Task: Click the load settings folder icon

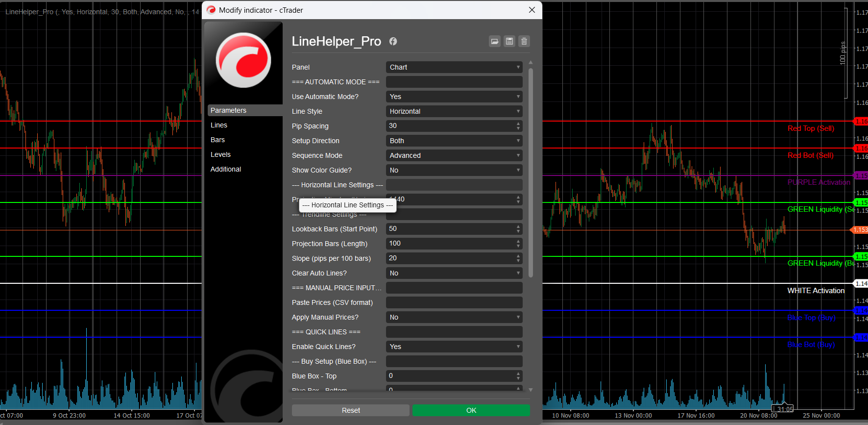Action: pos(495,42)
